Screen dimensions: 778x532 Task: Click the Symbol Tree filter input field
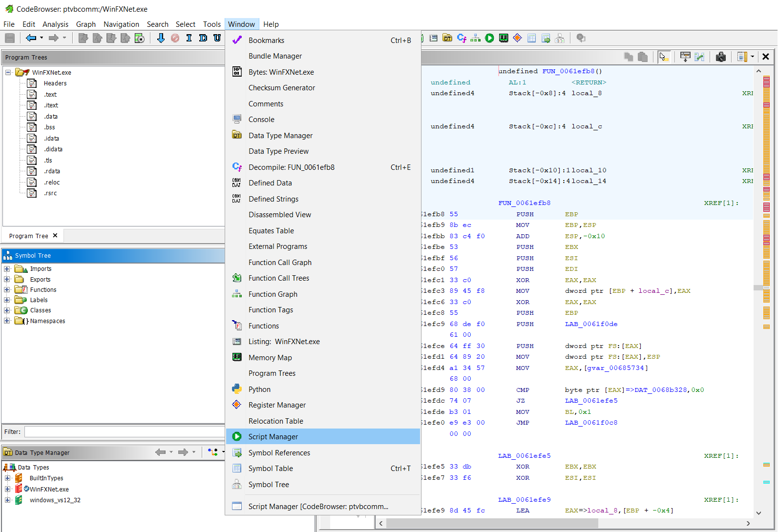coord(125,432)
